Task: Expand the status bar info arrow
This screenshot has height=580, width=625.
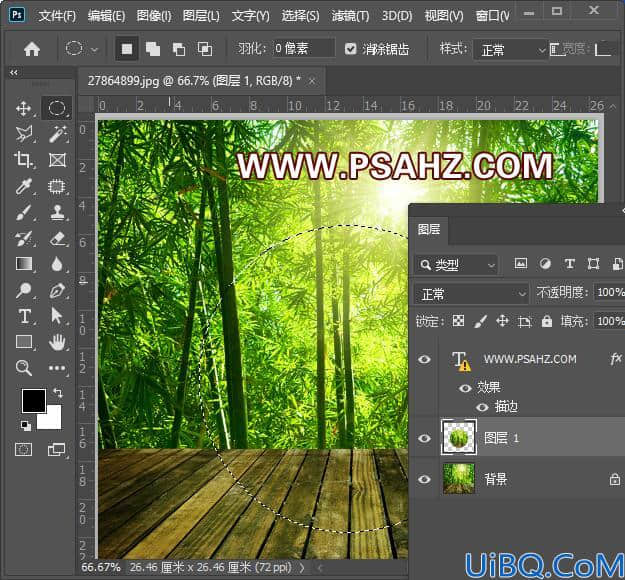Action: [302, 567]
